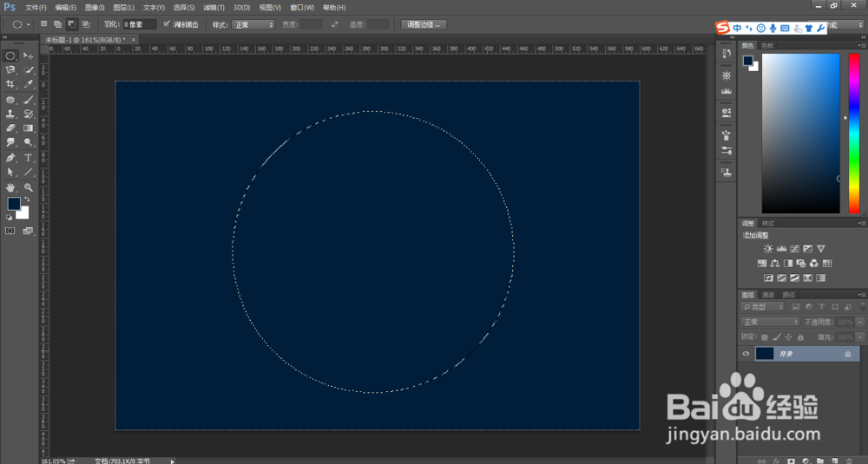Image resolution: width=868 pixels, height=464 pixels.
Task: Enable Intersect with Selection mode
Action: pos(86,24)
